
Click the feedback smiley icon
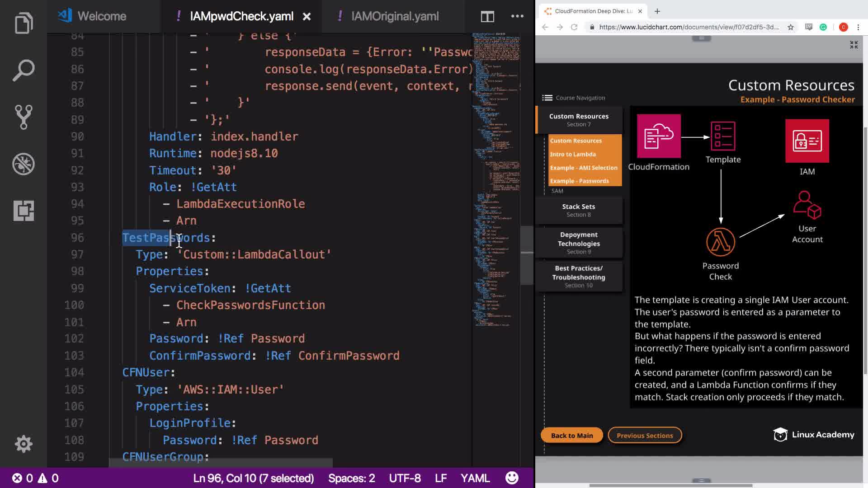512,478
